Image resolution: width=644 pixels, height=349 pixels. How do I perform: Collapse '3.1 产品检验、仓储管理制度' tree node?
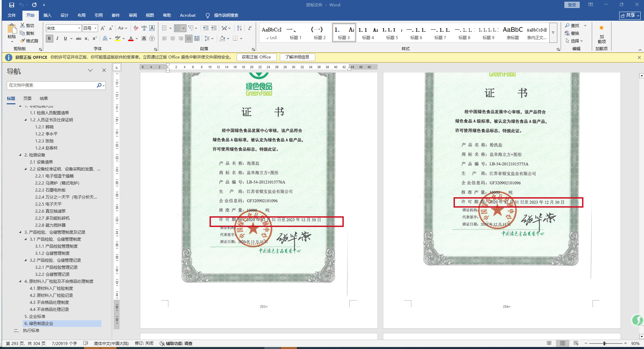(x=26, y=239)
